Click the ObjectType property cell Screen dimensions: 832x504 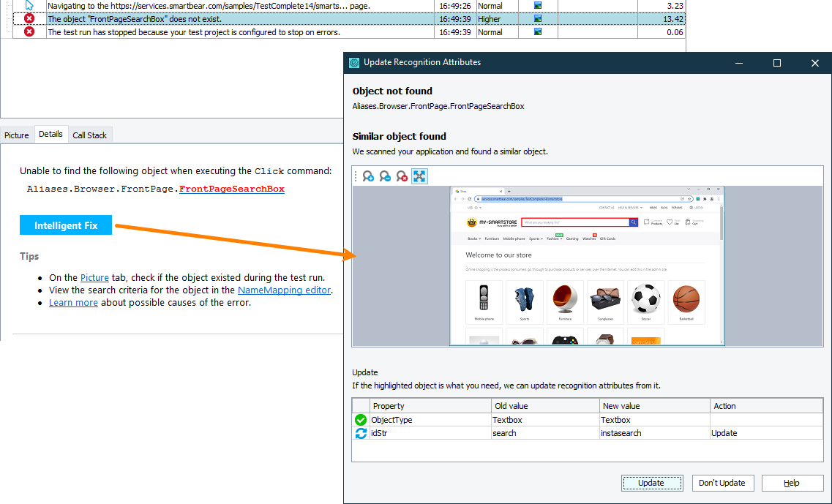pyautogui.click(x=430, y=420)
